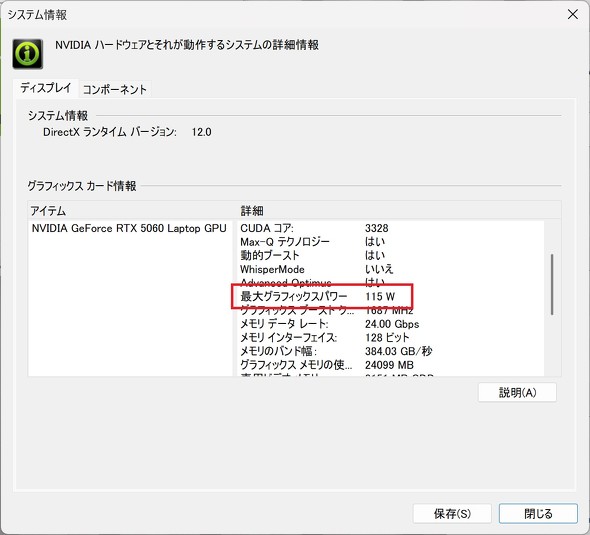This screenshot has width=590, height=535.
Task: Select the メモリのバンド幅 row
Action: [x=390, y=351]
